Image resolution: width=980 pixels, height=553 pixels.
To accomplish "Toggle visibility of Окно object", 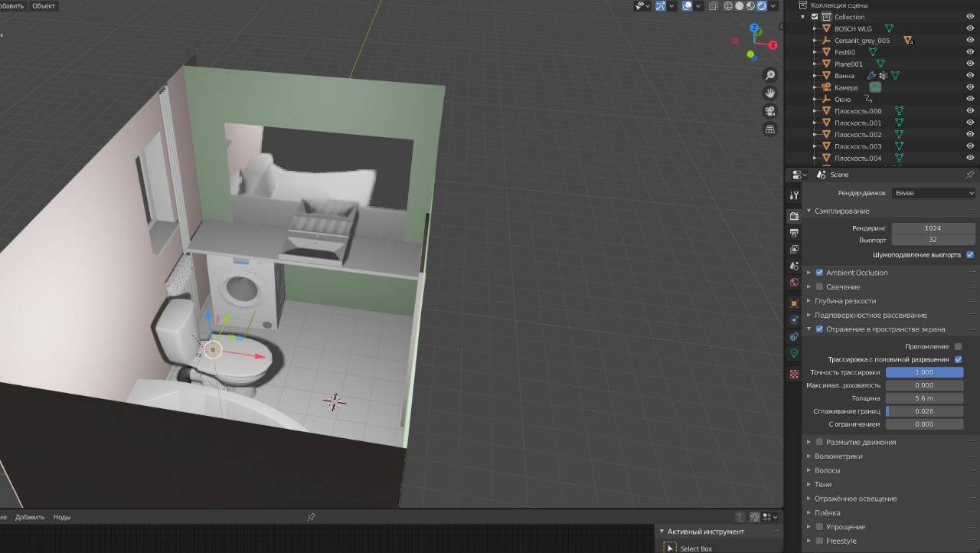I will click(x=970, y=100).
